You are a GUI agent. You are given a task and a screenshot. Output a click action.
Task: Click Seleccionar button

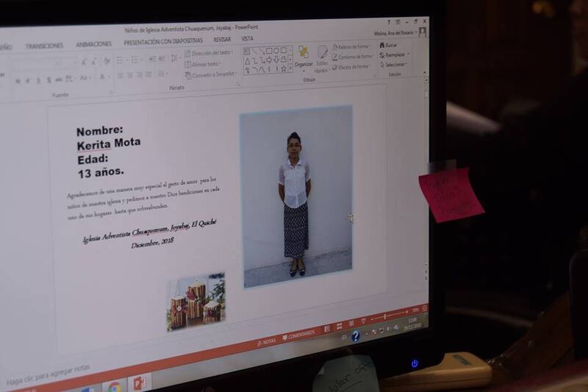(x=393, y=65)
